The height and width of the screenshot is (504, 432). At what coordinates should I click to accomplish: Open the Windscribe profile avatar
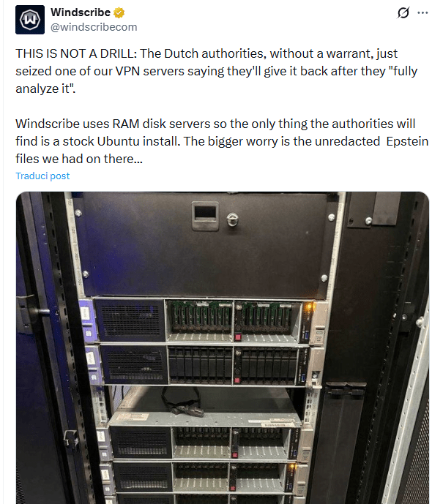[30, 20]
